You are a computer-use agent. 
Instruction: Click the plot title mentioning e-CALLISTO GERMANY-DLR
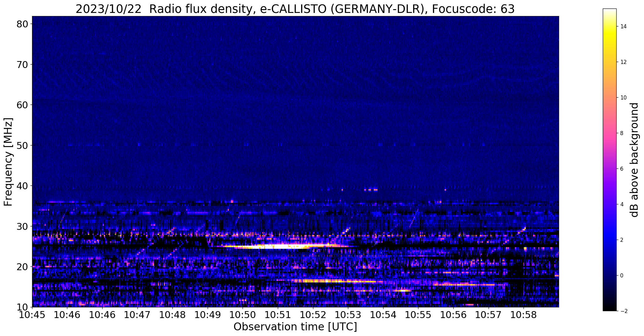[x=295, y=9]
